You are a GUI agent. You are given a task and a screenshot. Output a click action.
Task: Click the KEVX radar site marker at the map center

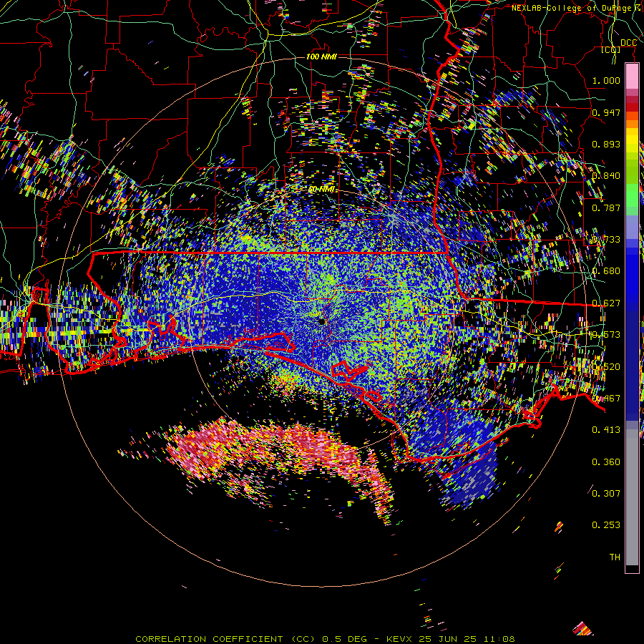[x=322, y=321]
